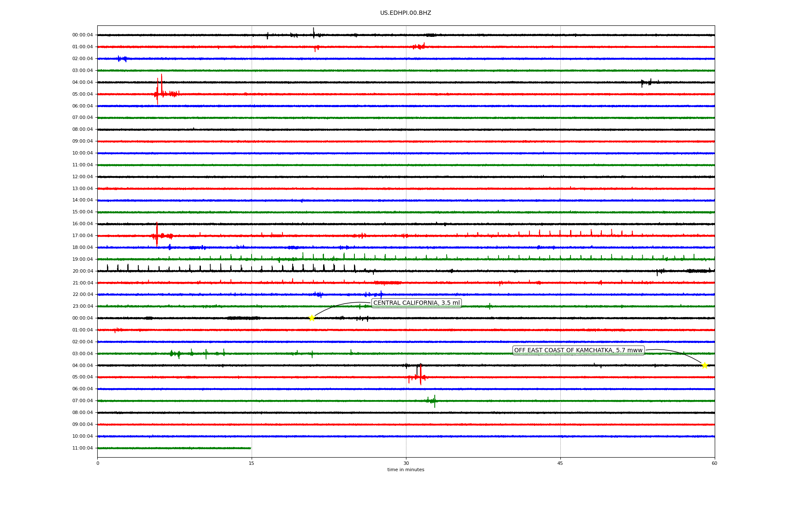The image size is (812, 508).
Task: Click the Central California earthquake star marker
Action: click(312, 318)
